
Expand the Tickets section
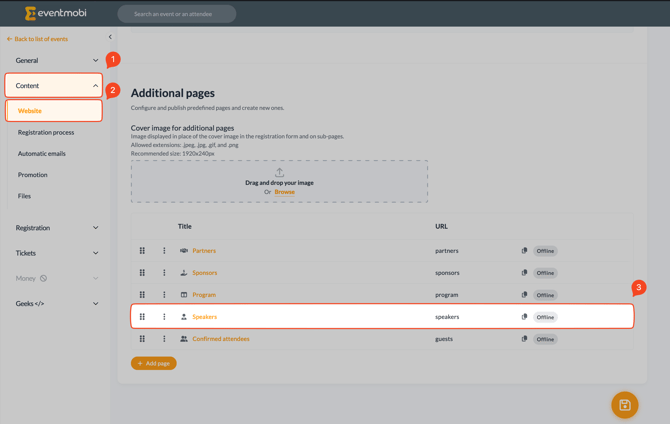tap(56, 253)
